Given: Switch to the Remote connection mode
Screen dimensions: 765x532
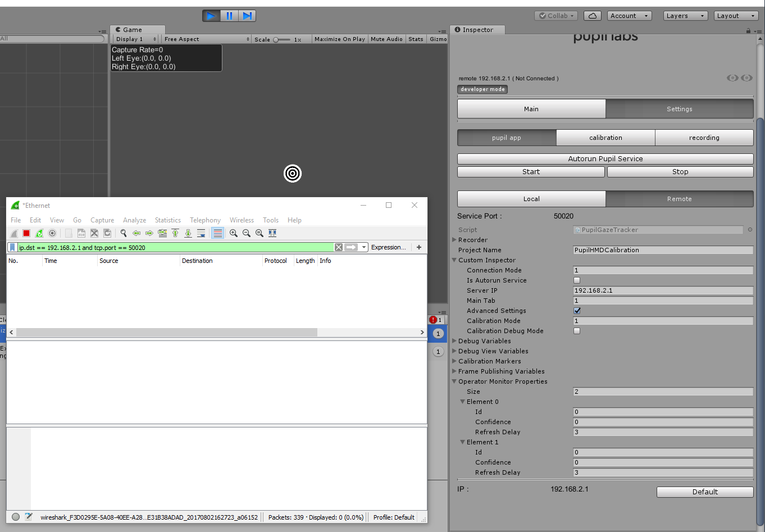Looking at the screenshot, I should [680, 199].
